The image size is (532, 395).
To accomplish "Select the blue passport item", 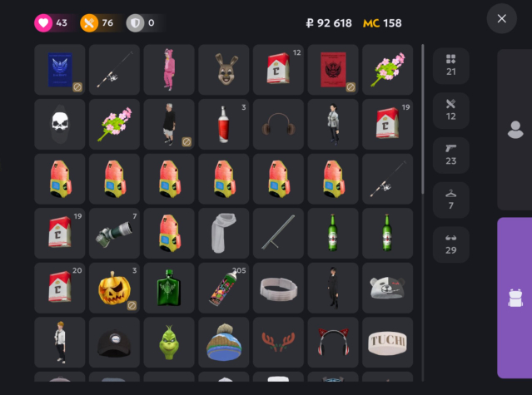I will coord(60,70).
